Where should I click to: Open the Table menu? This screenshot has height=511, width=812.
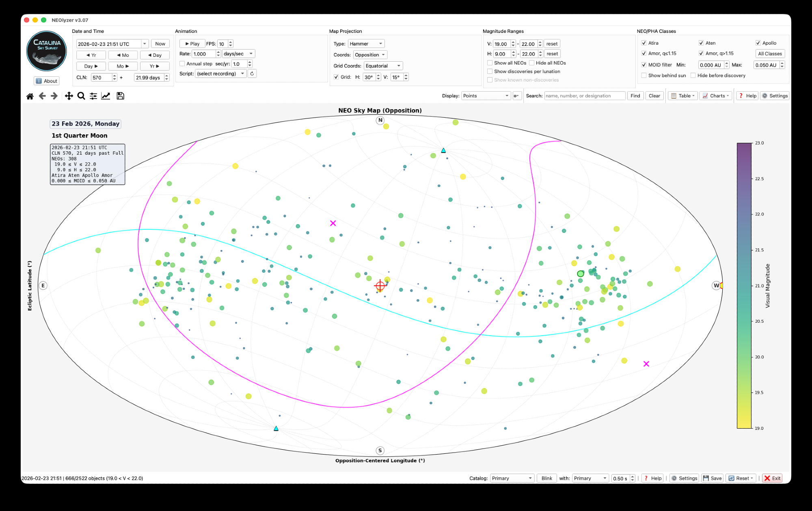(683, 96)
